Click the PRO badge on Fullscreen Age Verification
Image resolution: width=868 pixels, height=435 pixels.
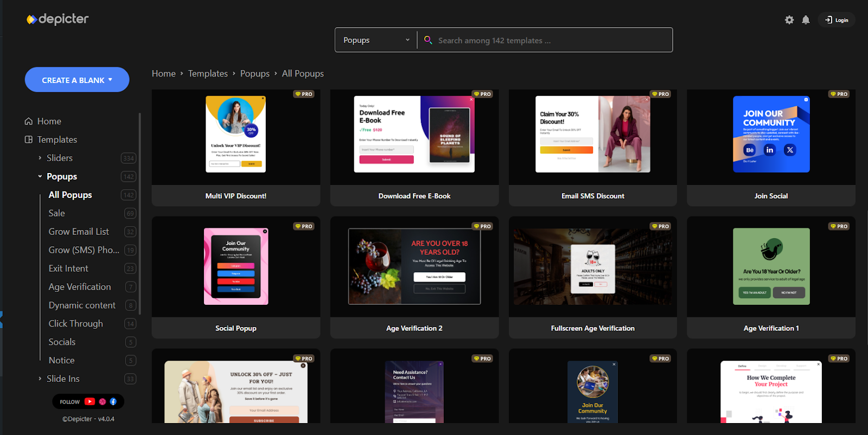pos(661,226)
